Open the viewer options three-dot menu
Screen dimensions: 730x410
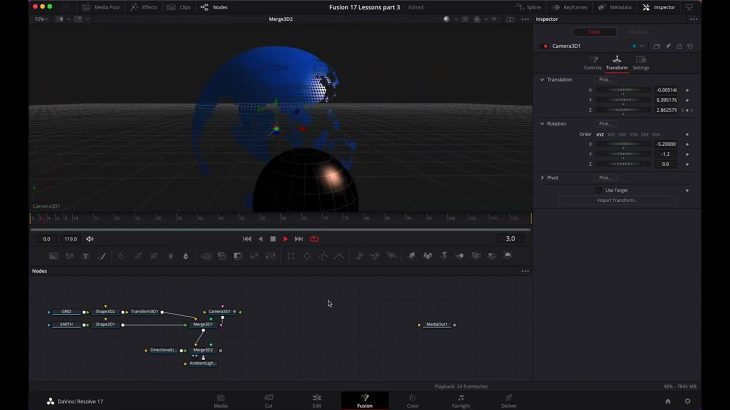525,19
